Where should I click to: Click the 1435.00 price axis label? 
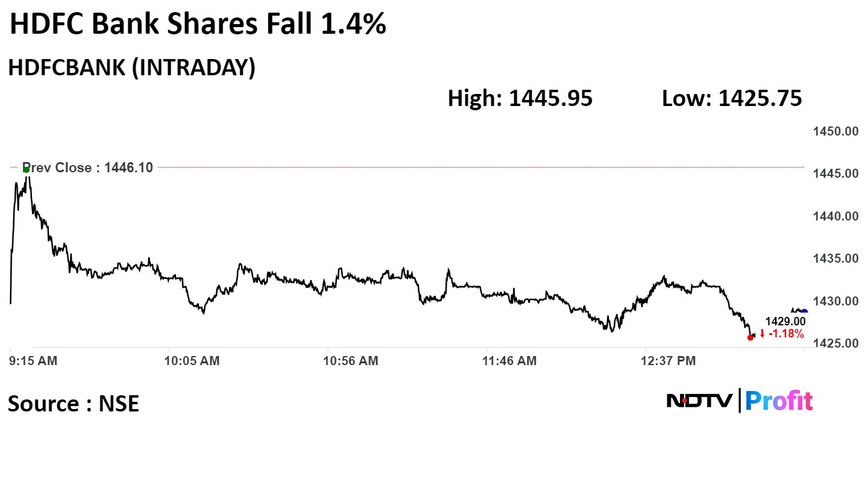click(835, 258)
